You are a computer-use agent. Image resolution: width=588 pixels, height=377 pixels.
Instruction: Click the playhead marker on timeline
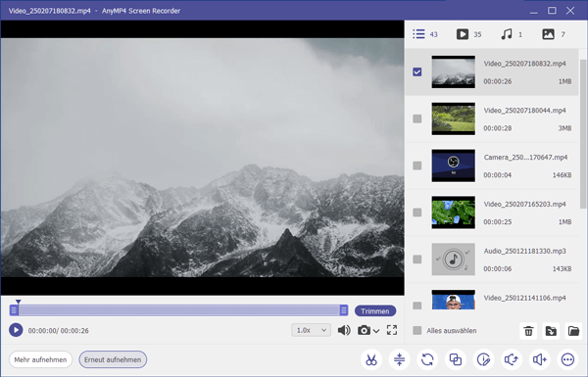(x=18, y=302)
